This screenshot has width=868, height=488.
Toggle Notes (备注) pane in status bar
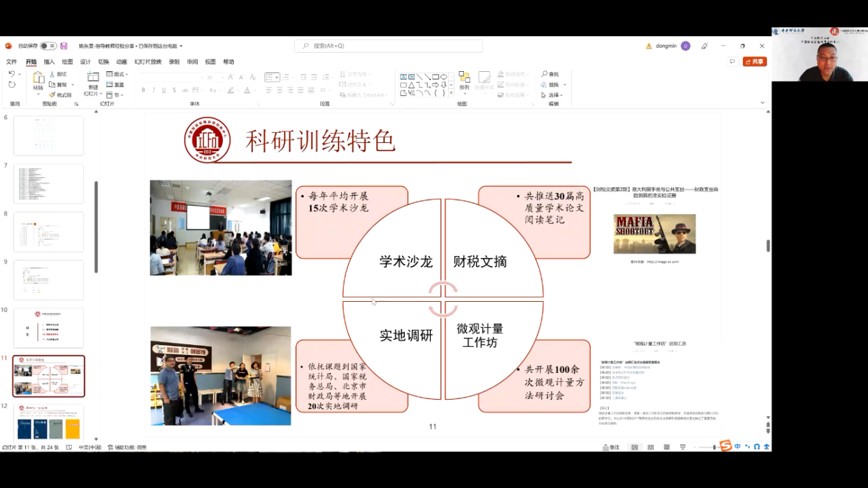pyautogui.click(x=610, y=447)
